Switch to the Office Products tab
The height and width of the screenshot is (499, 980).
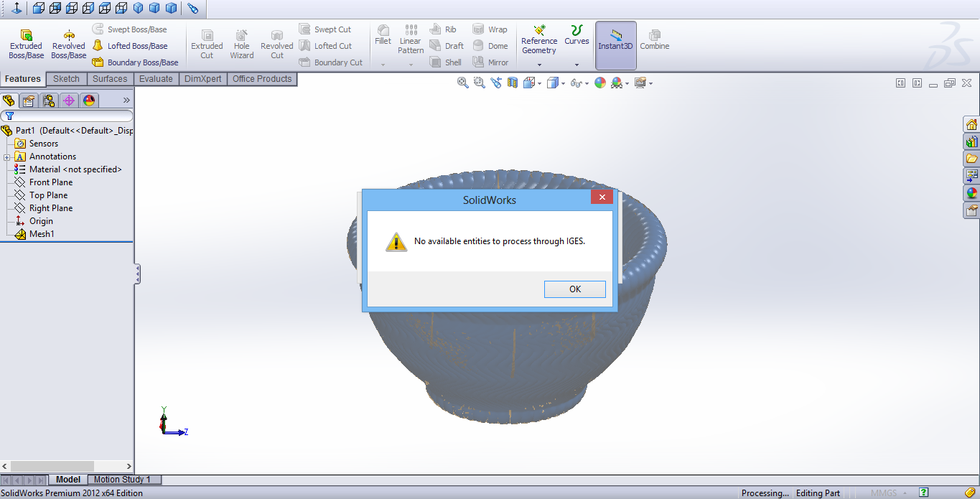262,79
